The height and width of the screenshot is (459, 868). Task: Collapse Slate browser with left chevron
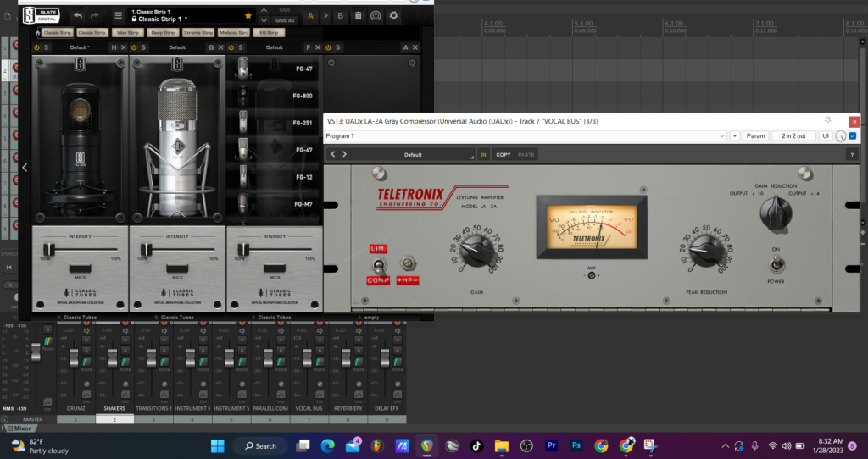(25, 167)
